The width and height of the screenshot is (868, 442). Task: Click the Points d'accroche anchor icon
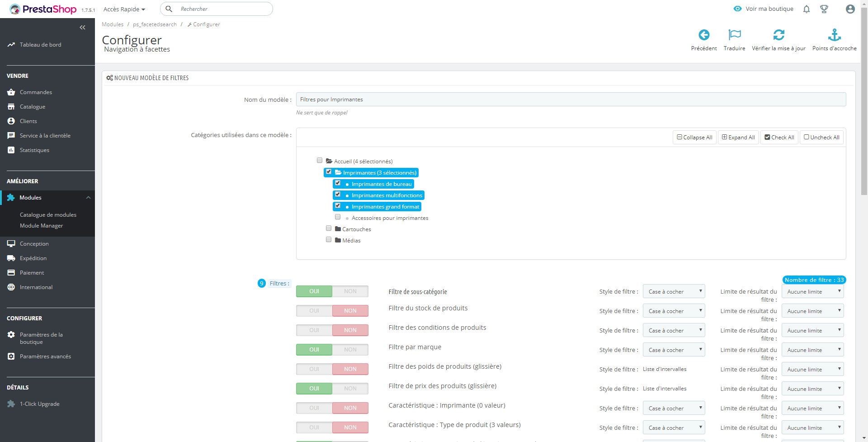(x=834, y=35)
